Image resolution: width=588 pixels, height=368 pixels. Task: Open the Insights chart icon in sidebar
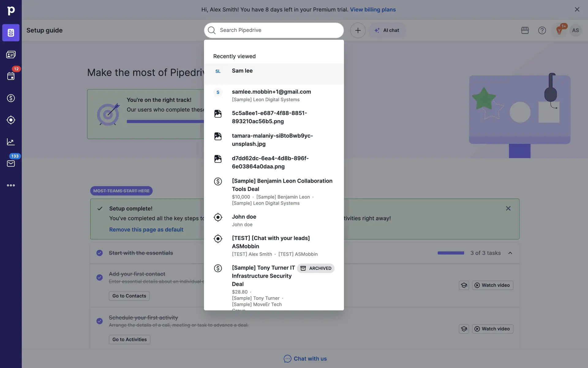click(x=11, y=142)
